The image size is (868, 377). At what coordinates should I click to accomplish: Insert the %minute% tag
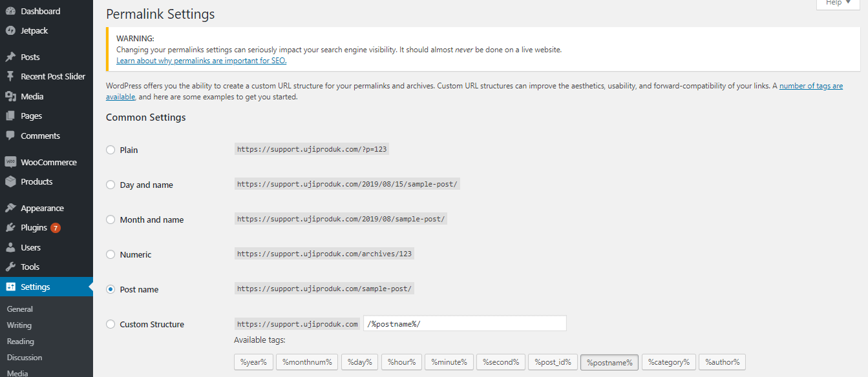tap(449, 362)
